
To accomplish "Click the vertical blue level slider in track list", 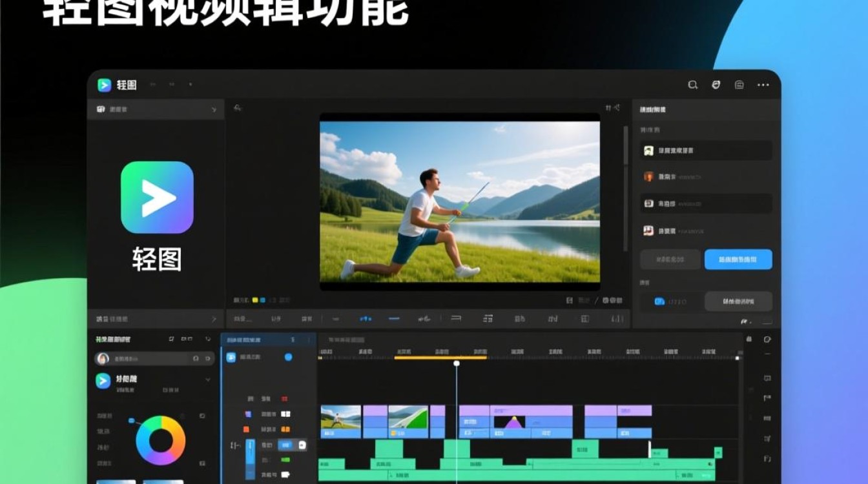I will [x=251, y=459].
